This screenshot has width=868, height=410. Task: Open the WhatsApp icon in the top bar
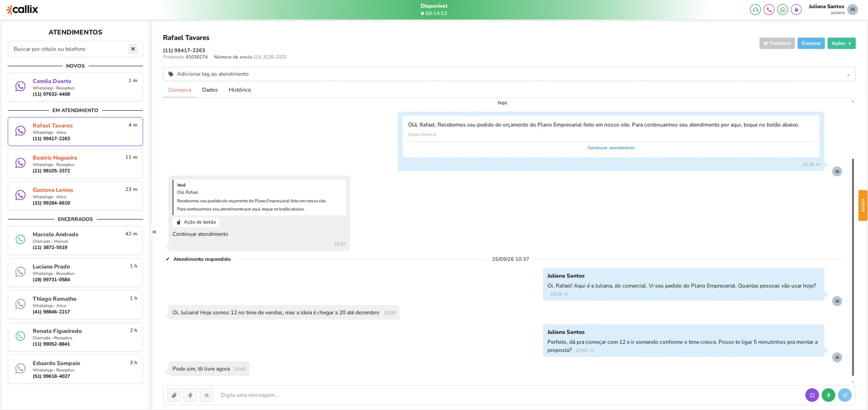pyautogui.click(x=782, y=10)
